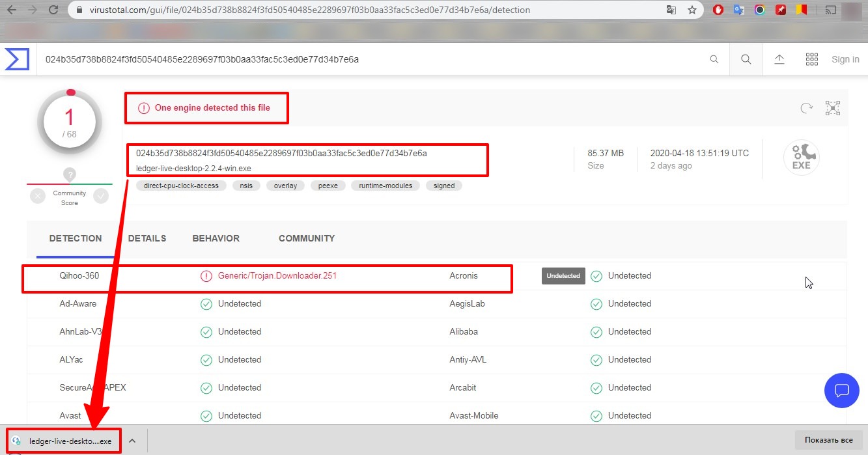Open the downloaded ledger-live-desktop exe file
Image resolution: width=868 pixels, height=455 pixels.
click(x=64, y=441)
